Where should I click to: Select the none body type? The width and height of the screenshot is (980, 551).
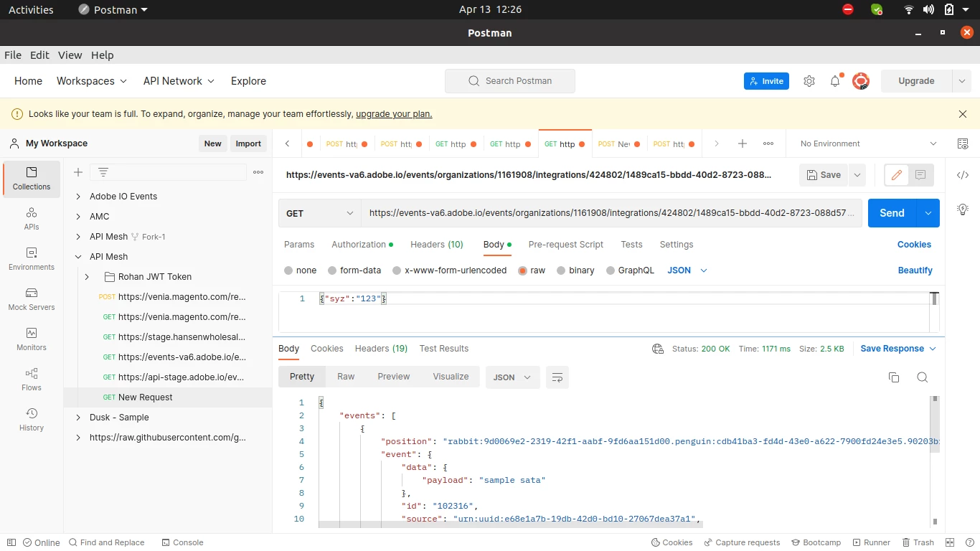tap(288, 270)
